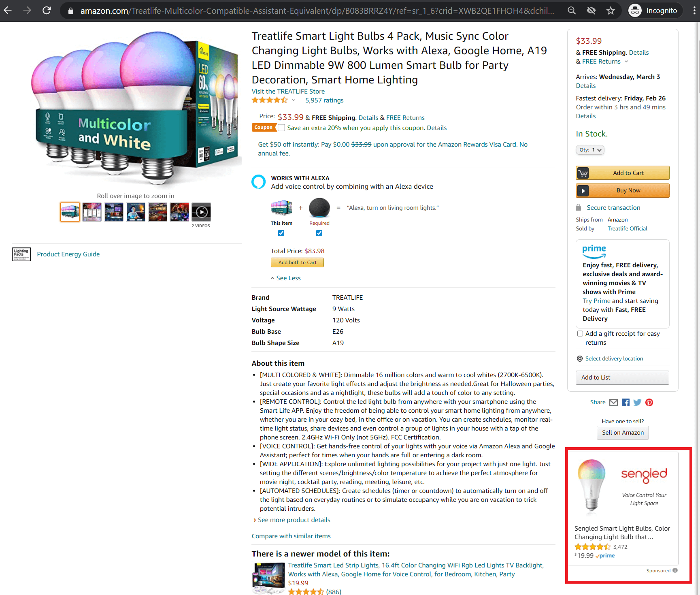
Task: Click the newer model product thumbnail
Action: [x=268, y=578]
